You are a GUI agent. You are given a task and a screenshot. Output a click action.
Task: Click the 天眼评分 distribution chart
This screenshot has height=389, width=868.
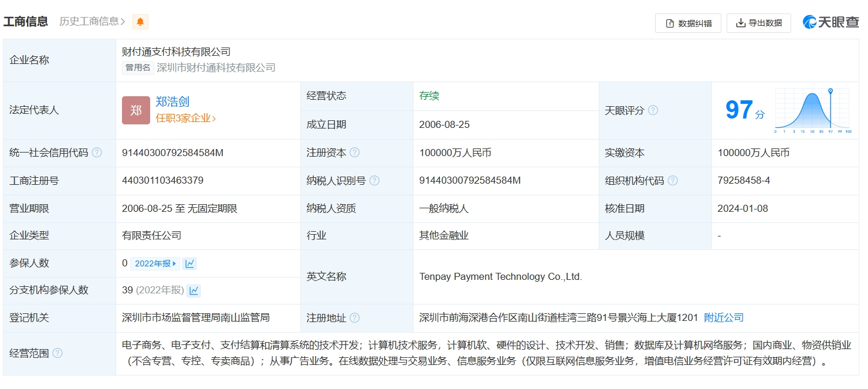click(812, 111)
